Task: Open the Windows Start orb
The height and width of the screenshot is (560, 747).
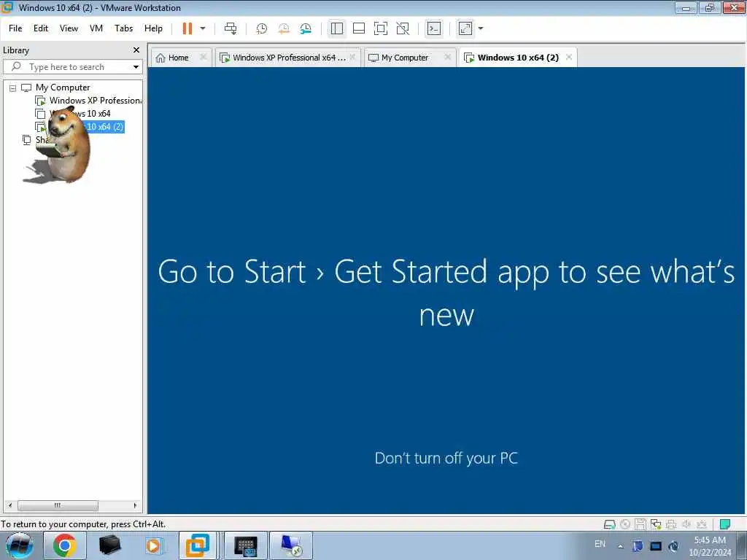Action: 20,545
